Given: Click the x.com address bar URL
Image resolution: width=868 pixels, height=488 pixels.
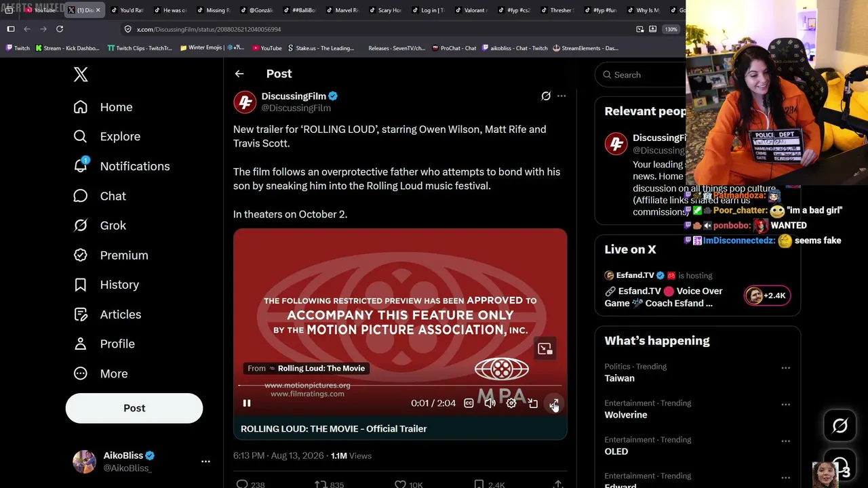Looking at the screenshot, I should 209,30.
